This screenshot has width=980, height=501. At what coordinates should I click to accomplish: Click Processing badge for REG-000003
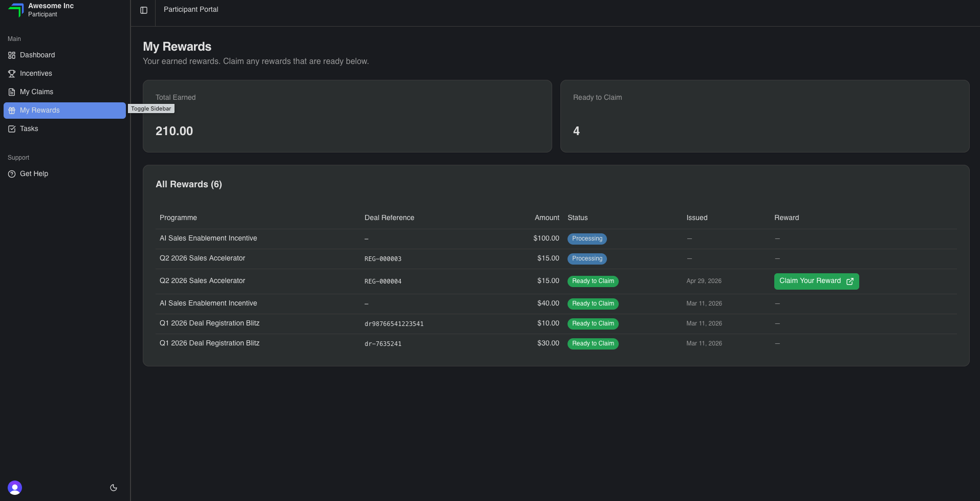tap(587, 259)
